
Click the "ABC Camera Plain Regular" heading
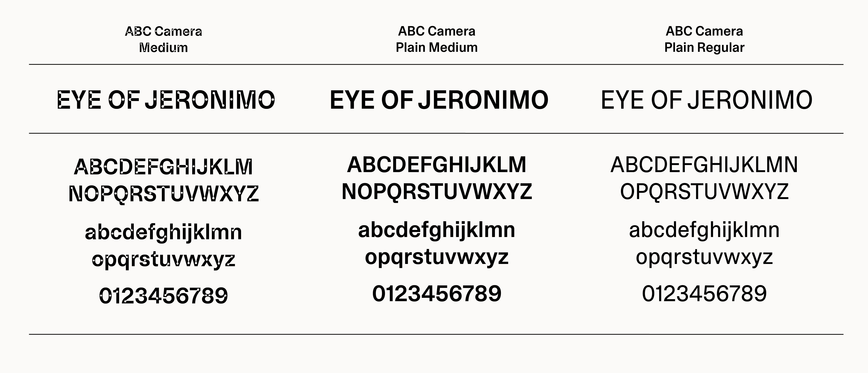[704, 39]
